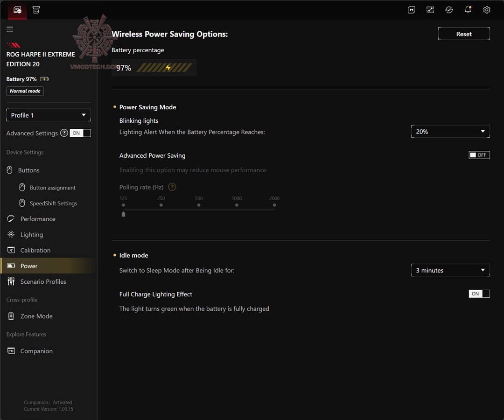The width and height of the screenshot is (504, 420).
Task: Open the store/archive icon in top bar
Action: pyautogui.click(x=36, y=10)
